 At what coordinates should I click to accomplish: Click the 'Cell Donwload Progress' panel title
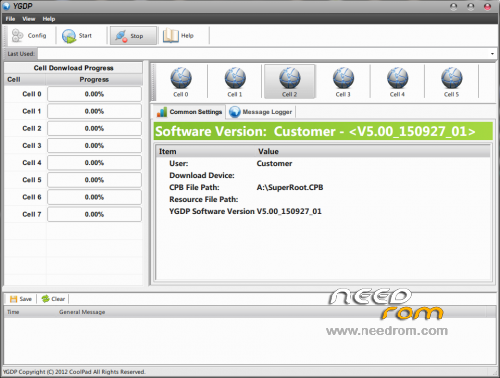tap(73, 68)
